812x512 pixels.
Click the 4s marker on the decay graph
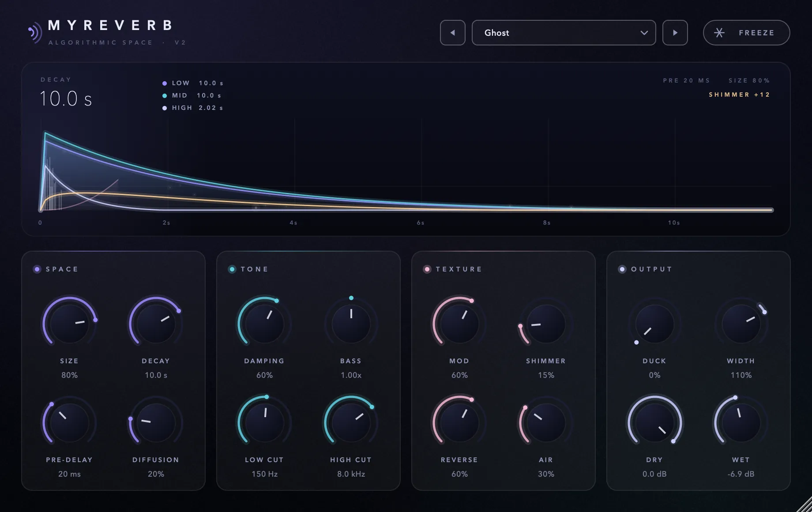293,223
